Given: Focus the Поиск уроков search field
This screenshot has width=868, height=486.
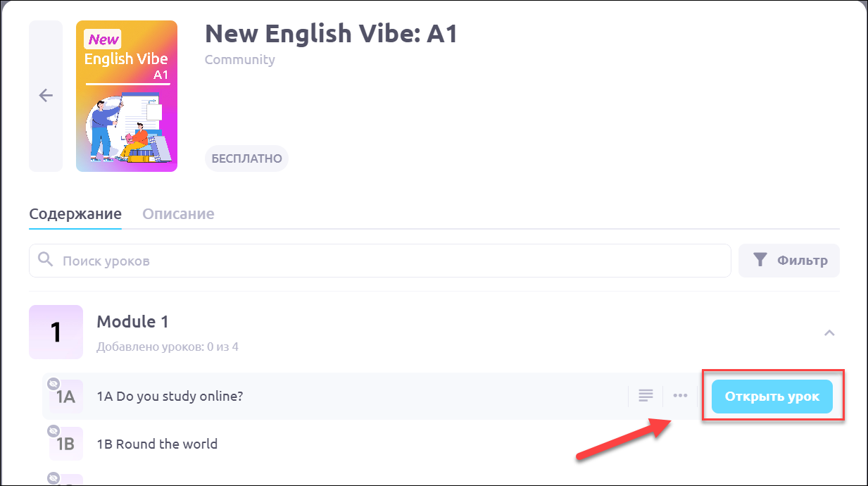Looking at the screenshot, I should click(x=380, y=261).
